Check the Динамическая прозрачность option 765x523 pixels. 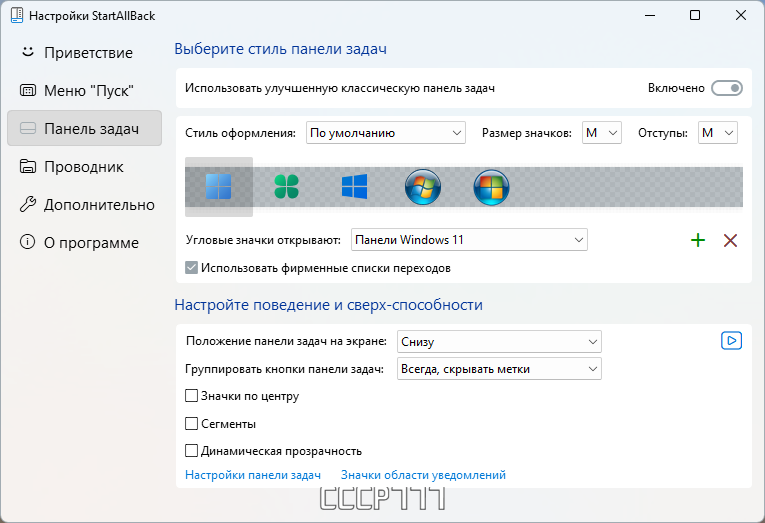pyautogui.click(x=191, y=450)
